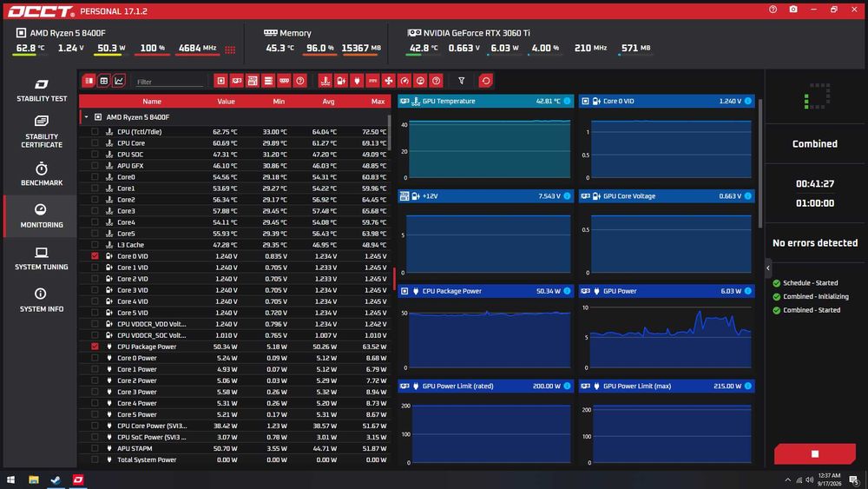Image resolution: width=868 pixels, height=489 pixels.
Task: Click the taskbar volume icon
Action: (x=809, y=479)
